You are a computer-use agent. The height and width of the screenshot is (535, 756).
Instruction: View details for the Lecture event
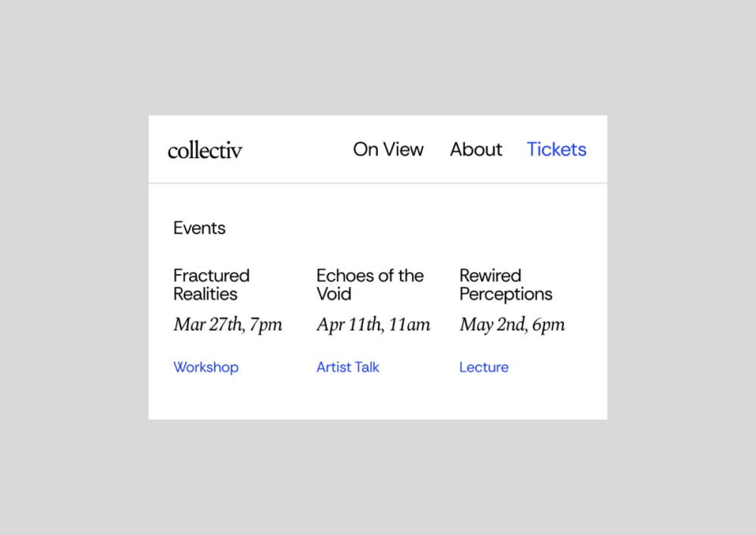click(x=484, y=367)
